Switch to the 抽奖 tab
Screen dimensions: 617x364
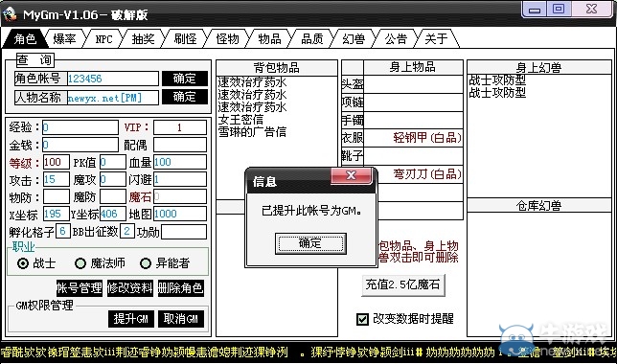click(x=144, y=38)
